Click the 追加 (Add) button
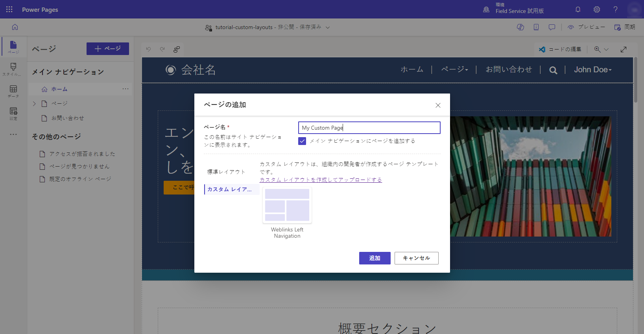This screenshot has width=644, height=334. coord(375,258)
